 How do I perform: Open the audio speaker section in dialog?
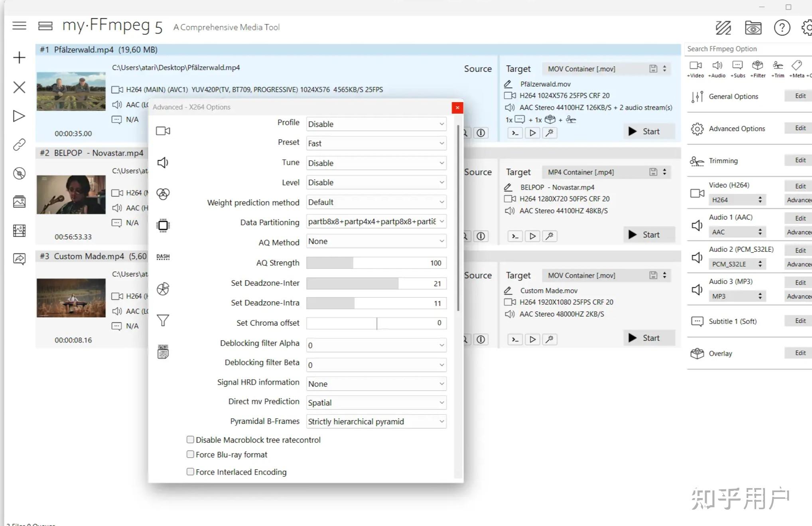click(163, 162)
